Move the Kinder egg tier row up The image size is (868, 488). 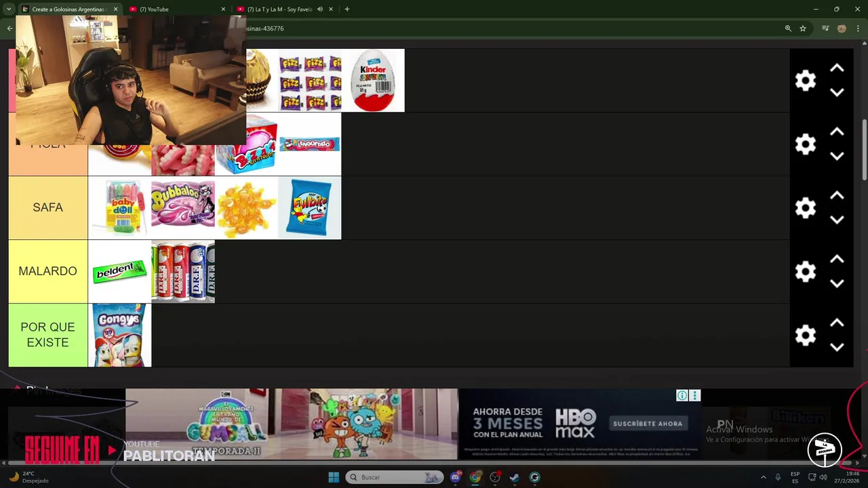(837, 68)
